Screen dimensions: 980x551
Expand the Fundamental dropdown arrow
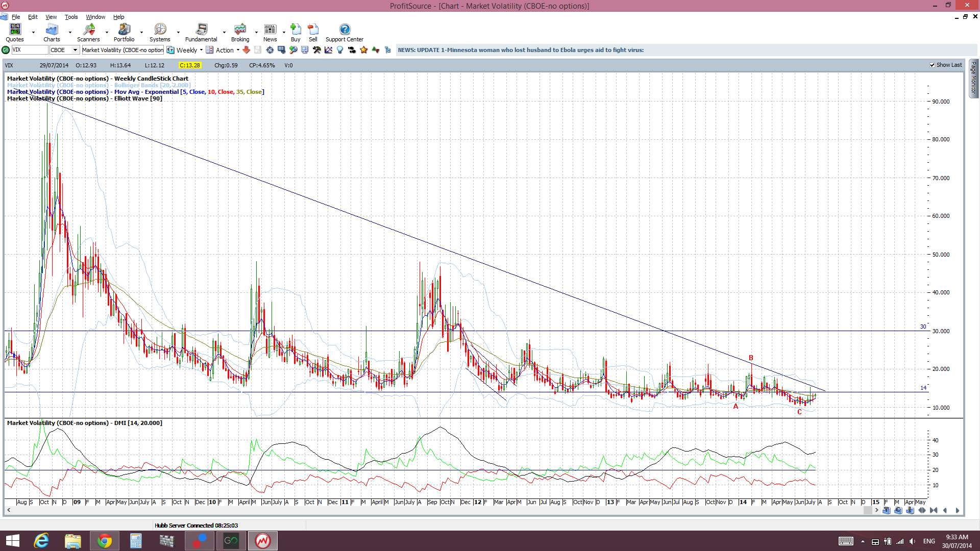click(x=224, y=32)
